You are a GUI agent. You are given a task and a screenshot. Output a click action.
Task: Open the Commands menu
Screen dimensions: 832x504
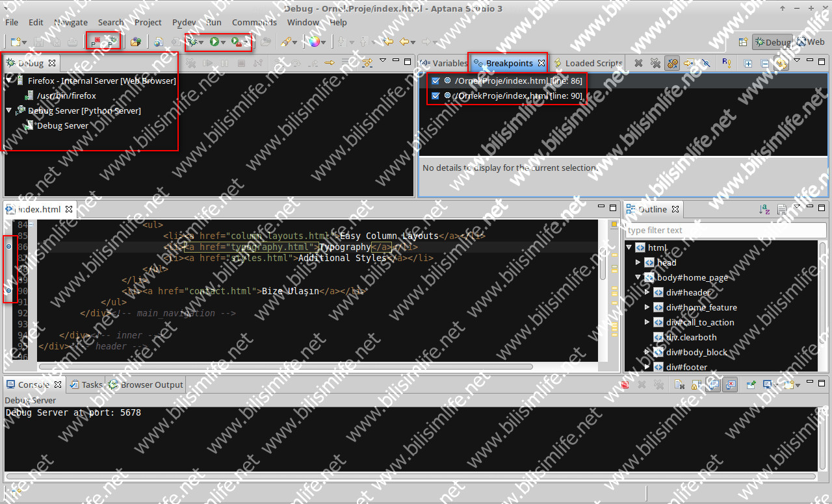coord(254,22)
